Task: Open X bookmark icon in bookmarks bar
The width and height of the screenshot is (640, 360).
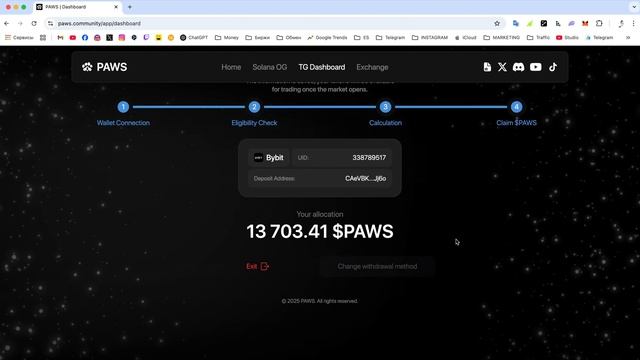Action: 109,38
